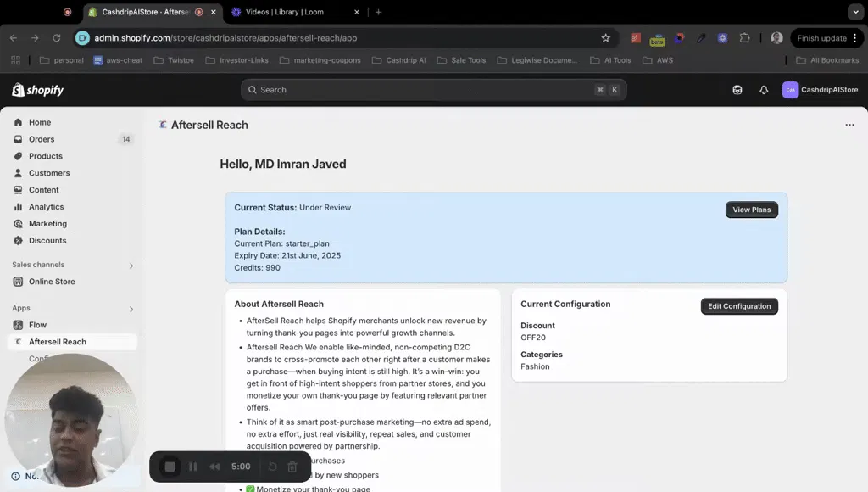Image resolution: width=868 pixels, height=492 pixels.
Task: Expand the Apps section chevron
Action: [131, 309]
